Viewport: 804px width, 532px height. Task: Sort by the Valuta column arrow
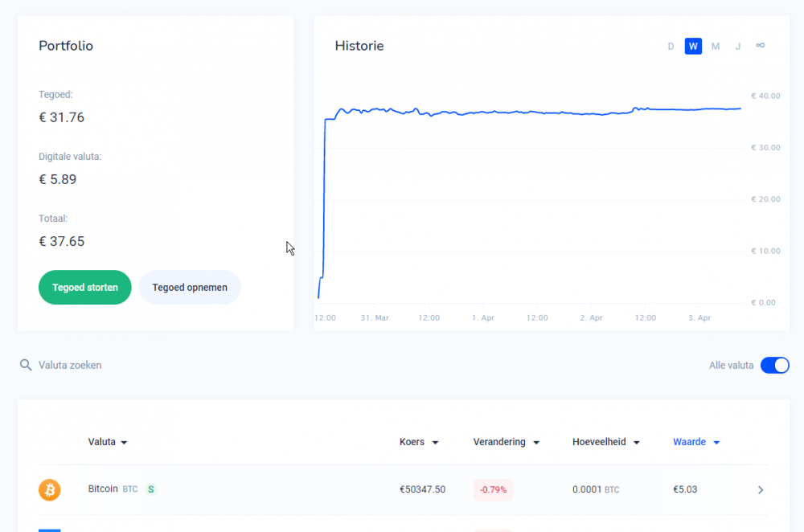(125, 443)
